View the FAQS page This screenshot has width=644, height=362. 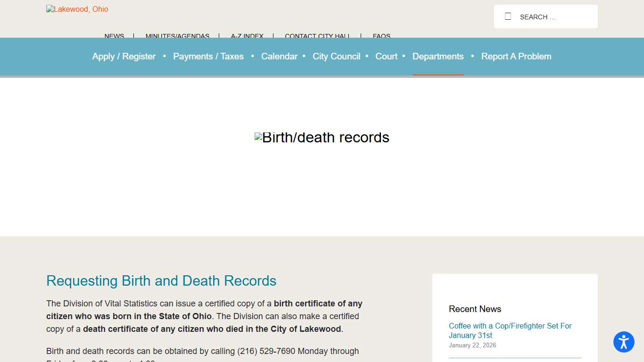pos(381,36)
